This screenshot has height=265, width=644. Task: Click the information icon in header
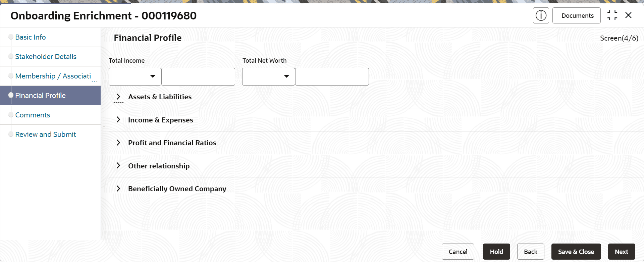(541, 15)
